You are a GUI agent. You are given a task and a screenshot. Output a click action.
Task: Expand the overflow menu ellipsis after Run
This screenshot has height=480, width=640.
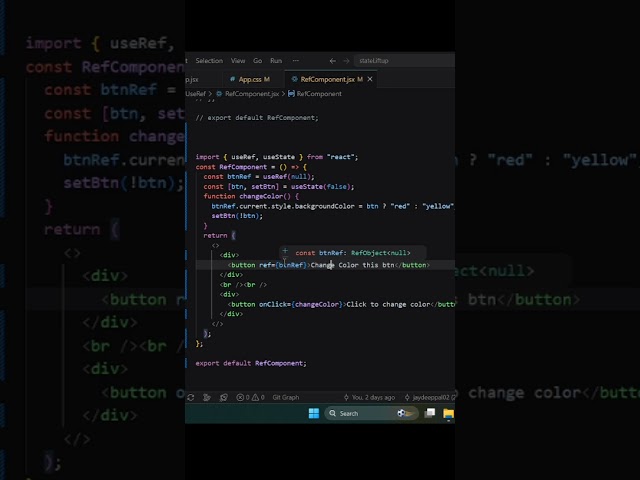(296, 61)
